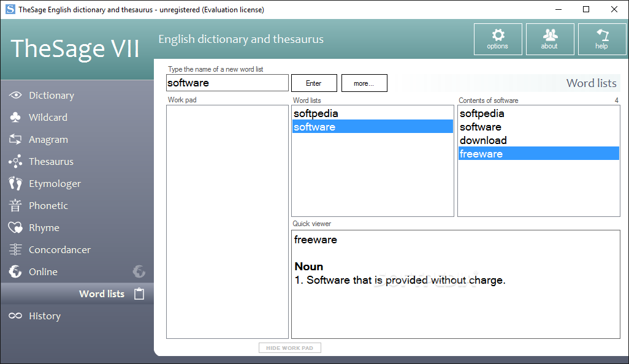Click the Online globe icon
Viewport: 629px width, 364px height.
pos(15,272)
